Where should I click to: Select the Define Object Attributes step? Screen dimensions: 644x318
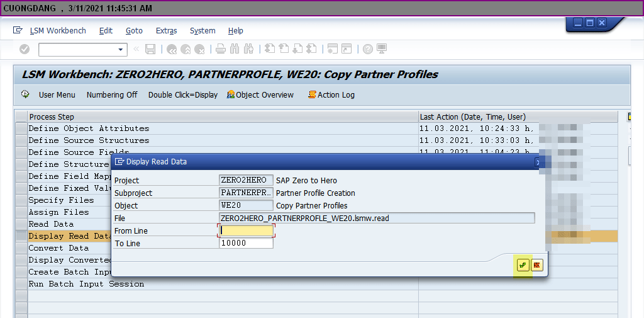89,128
